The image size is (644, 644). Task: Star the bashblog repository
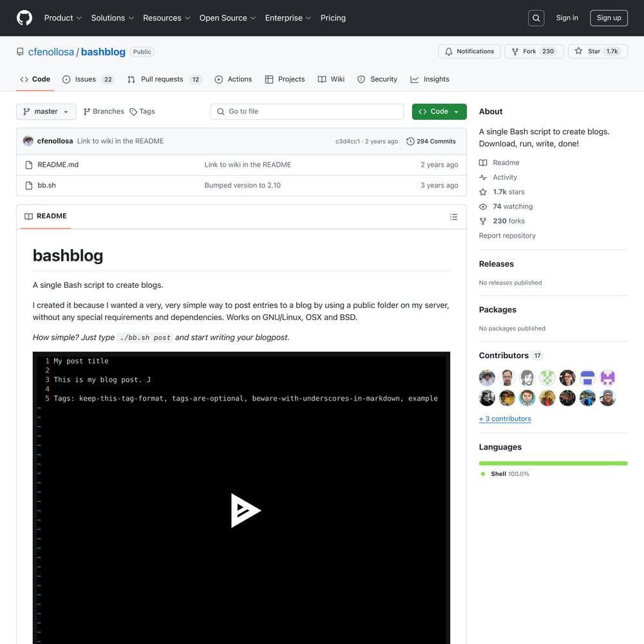pyautogui.click(x=598, y=52)
